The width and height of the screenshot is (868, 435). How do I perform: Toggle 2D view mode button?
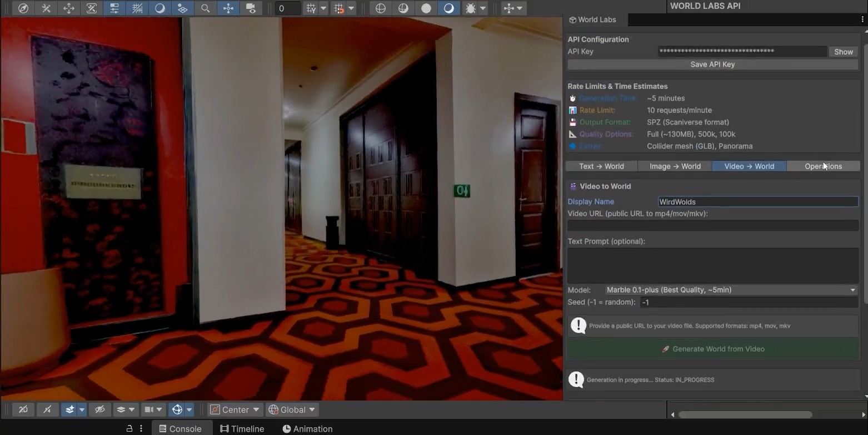coord(23,409)
